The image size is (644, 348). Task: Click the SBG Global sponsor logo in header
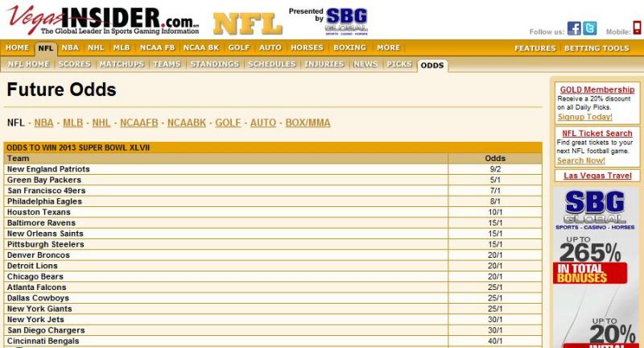[346, 22]
